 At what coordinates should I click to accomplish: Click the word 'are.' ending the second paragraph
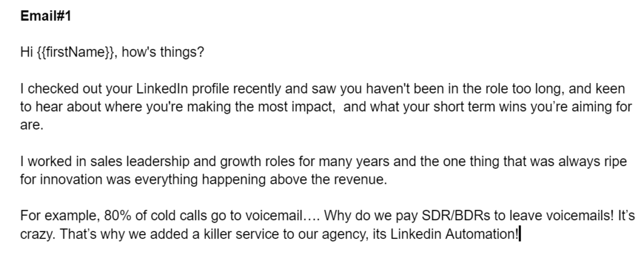click(31, 125)
